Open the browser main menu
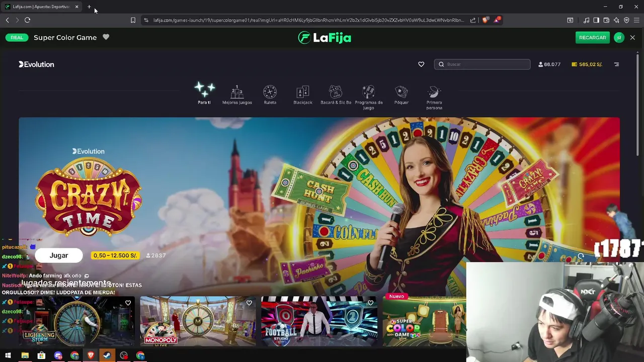The height and width of the screenshot is (362, 644). tap(636, 20)
